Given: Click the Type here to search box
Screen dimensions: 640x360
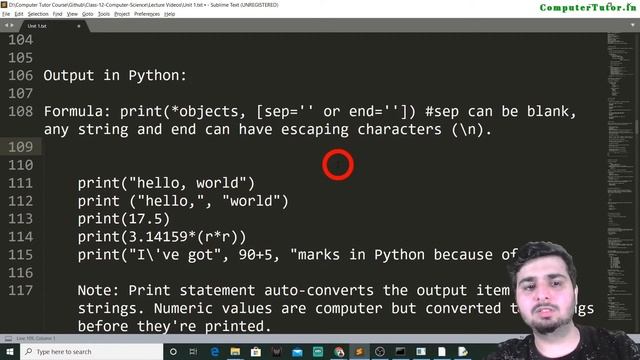Looking at the screenshot, I should pyautogui.click(x=91, y=351).
